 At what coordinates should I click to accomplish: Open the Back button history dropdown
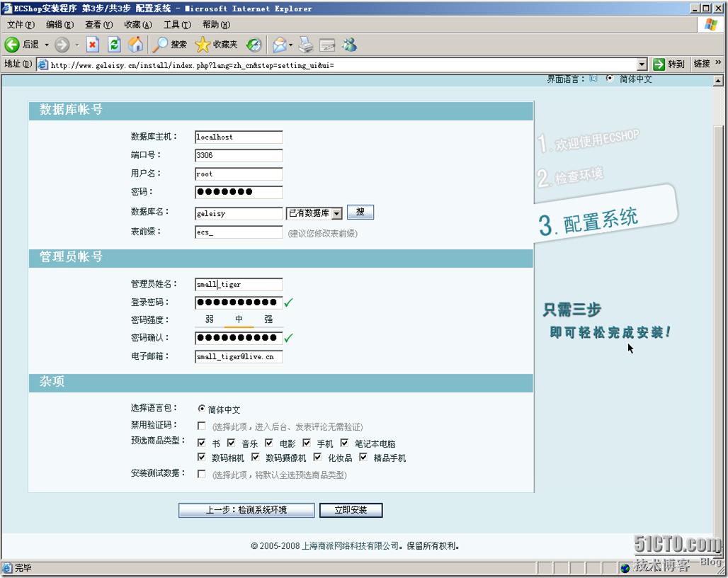[x=47, y=45]
